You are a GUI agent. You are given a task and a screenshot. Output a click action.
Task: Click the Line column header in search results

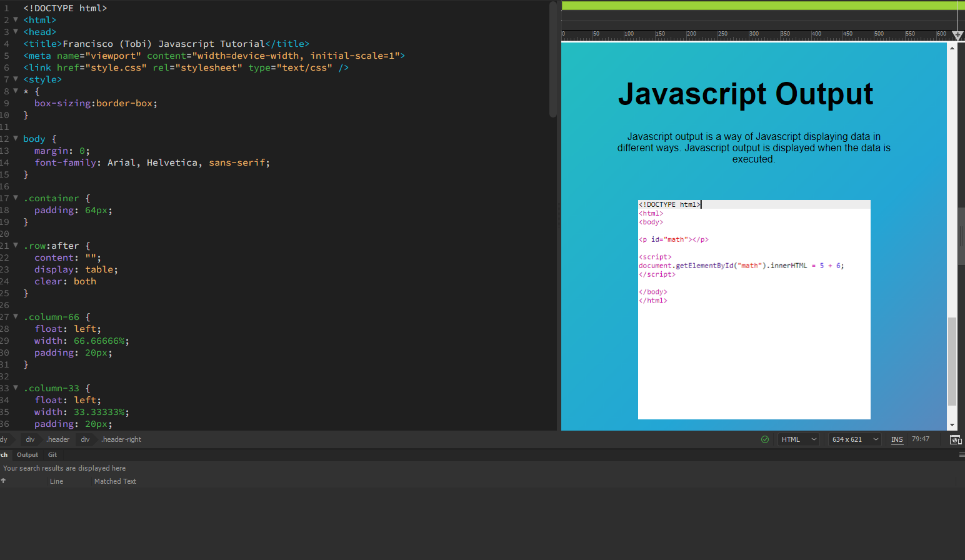[56, 481]
